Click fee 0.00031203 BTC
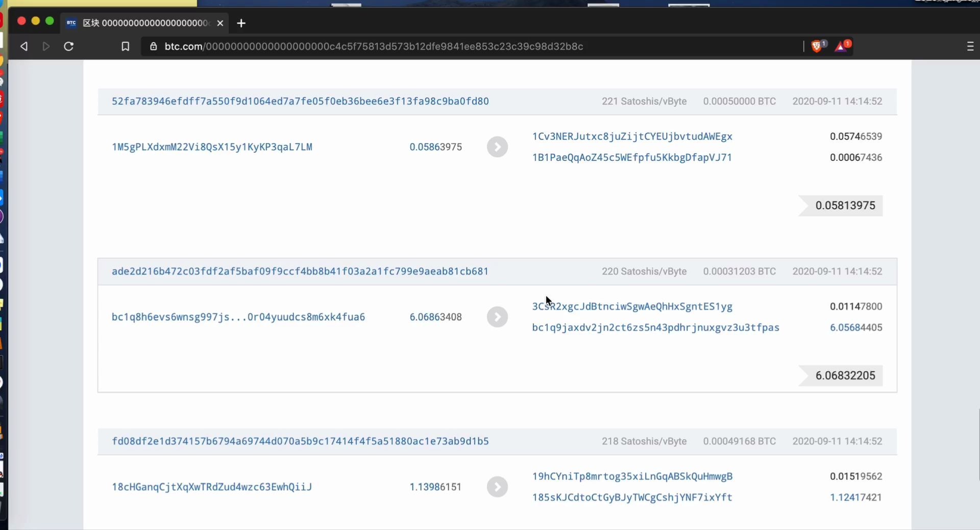 pyautogui.click(x=740, y=271)
